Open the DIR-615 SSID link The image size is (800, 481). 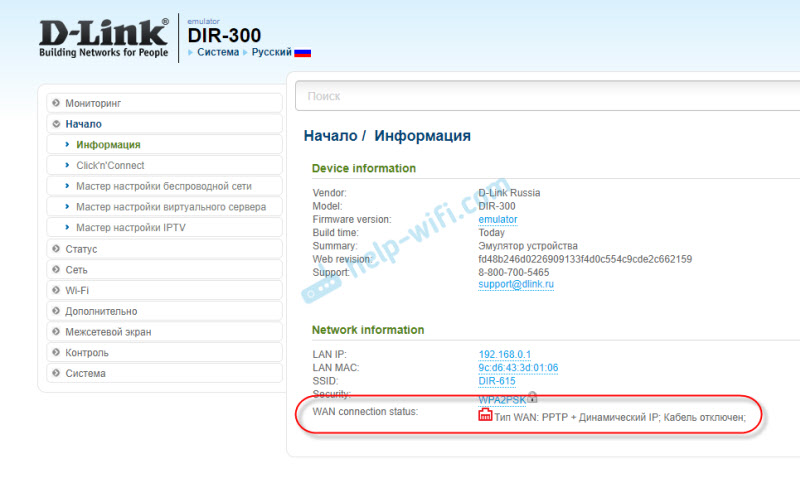click(496, 381)
